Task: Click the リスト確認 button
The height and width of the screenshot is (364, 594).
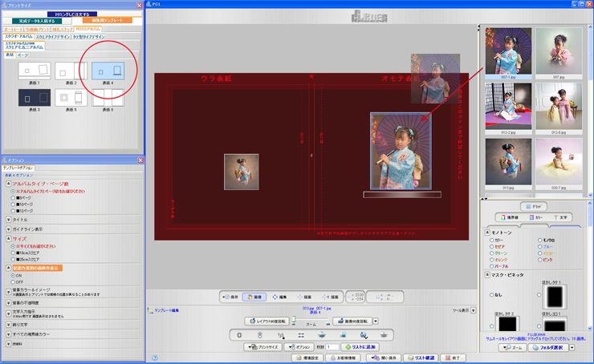Action: (x=420, y=358)
